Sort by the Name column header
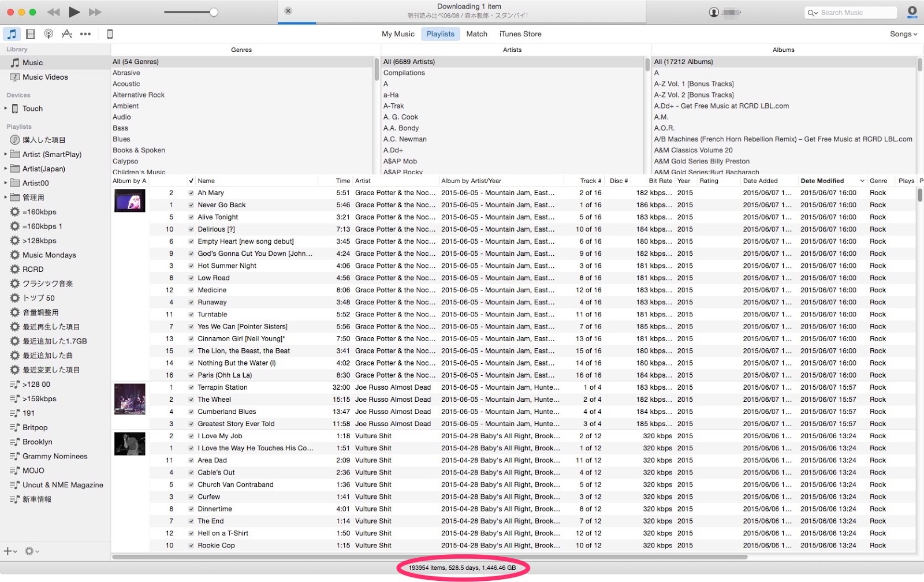 pyautogui.click(x=206, y=181)
